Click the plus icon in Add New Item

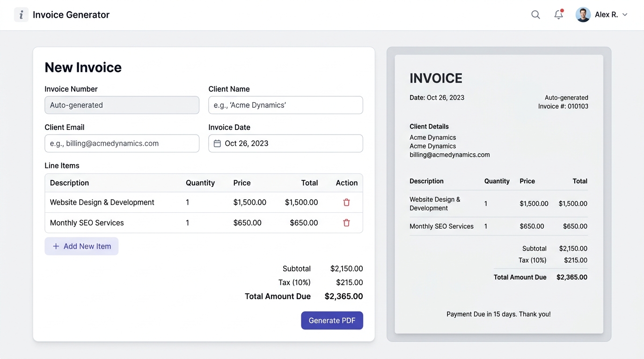coord(56,246)
